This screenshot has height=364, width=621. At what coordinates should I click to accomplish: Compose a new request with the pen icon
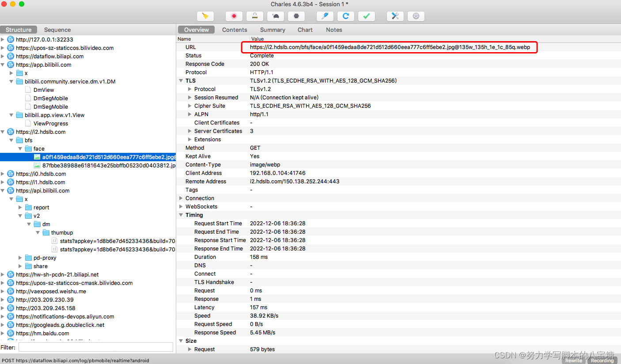(325, 16)
